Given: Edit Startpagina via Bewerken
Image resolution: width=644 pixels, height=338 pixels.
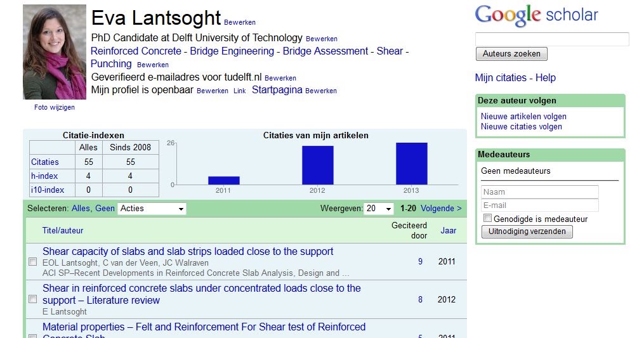Looking at the screenshot, I should 321,91.
